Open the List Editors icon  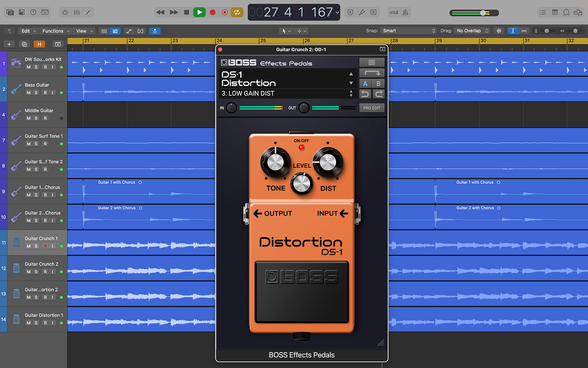point(543,12)
